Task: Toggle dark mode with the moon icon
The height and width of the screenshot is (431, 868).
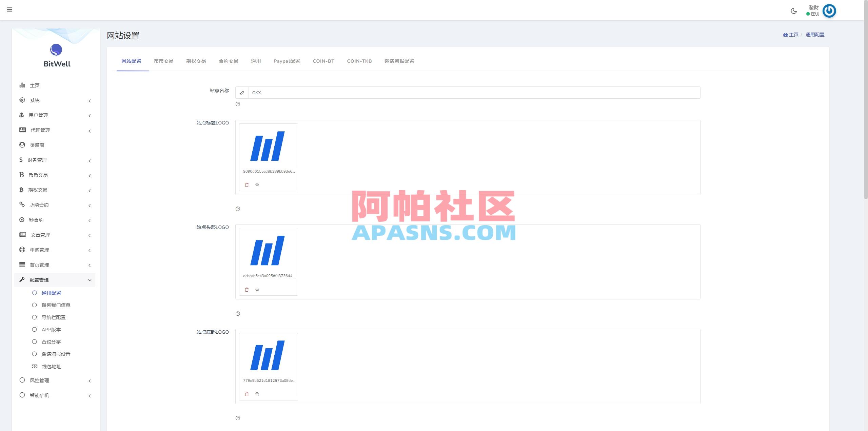Action: pyautogui.click(x=793, y=11)
